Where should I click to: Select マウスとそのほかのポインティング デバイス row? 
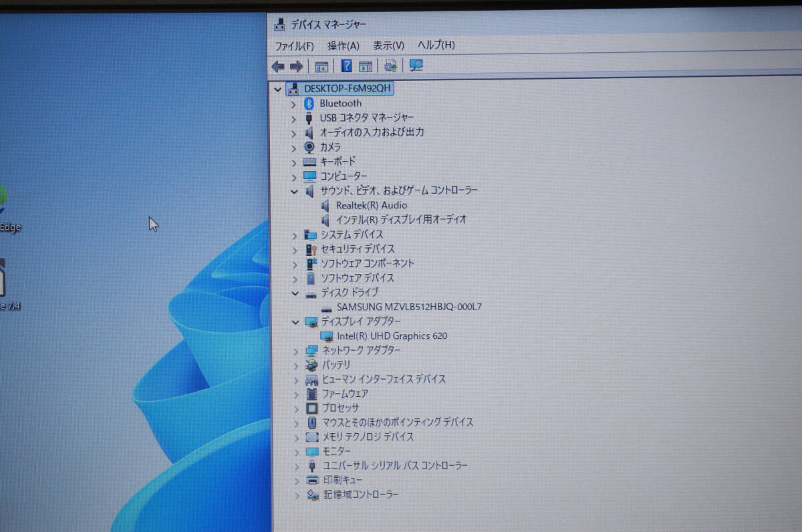[398, 422]
